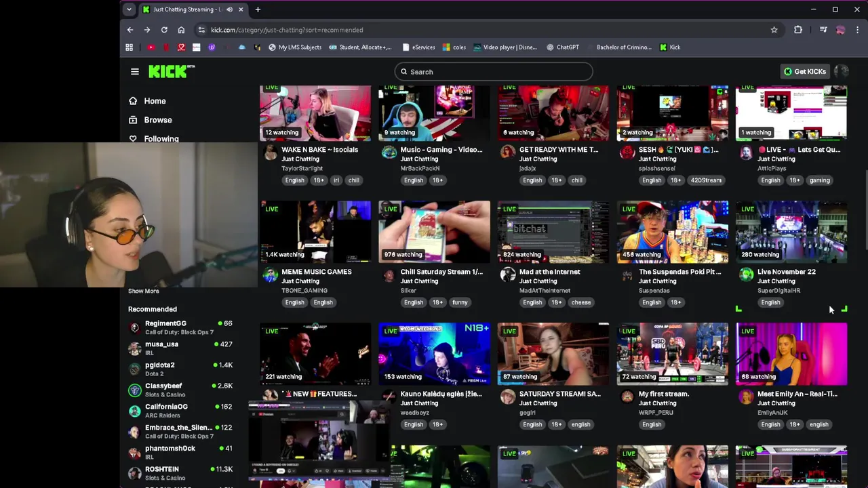The width and height of the screenshot is (868, 488).
Task: Open musa_usa recommended channel
Action: click(x=180, y=348)
